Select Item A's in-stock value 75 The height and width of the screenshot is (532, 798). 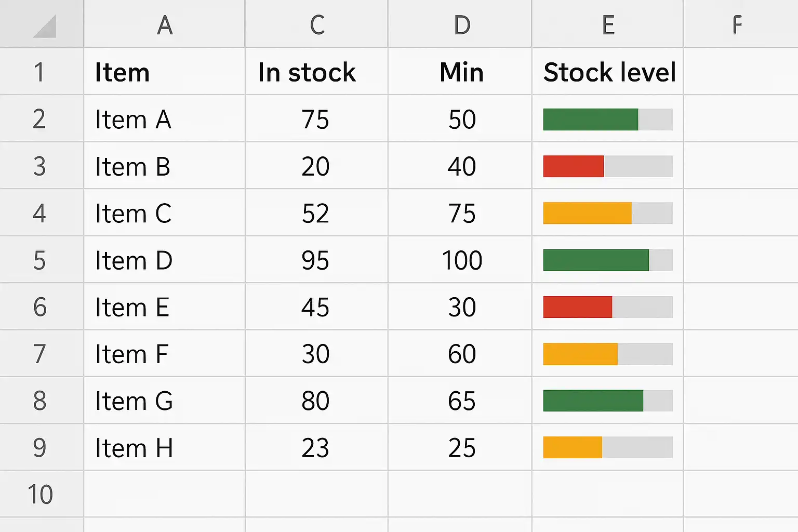pos(315,119)
